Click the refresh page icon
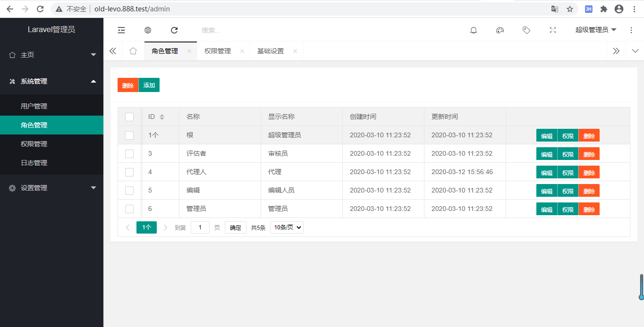 click(174, 30)
